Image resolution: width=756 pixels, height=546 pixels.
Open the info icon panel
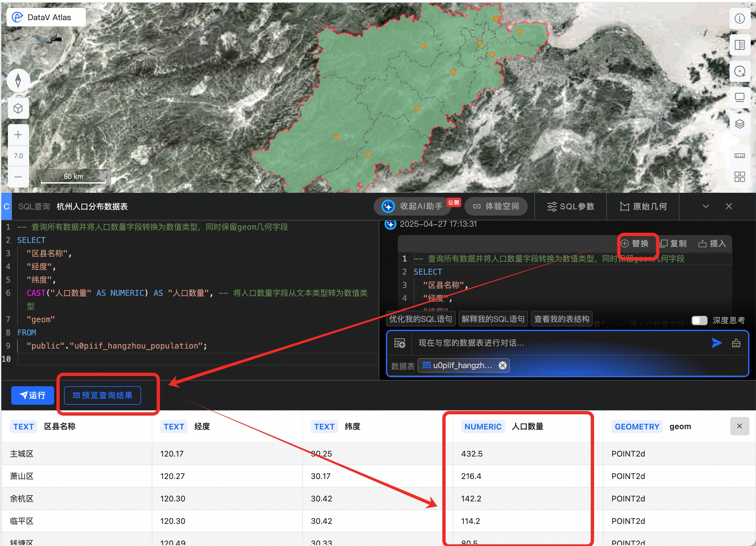(x=739, y=19)
